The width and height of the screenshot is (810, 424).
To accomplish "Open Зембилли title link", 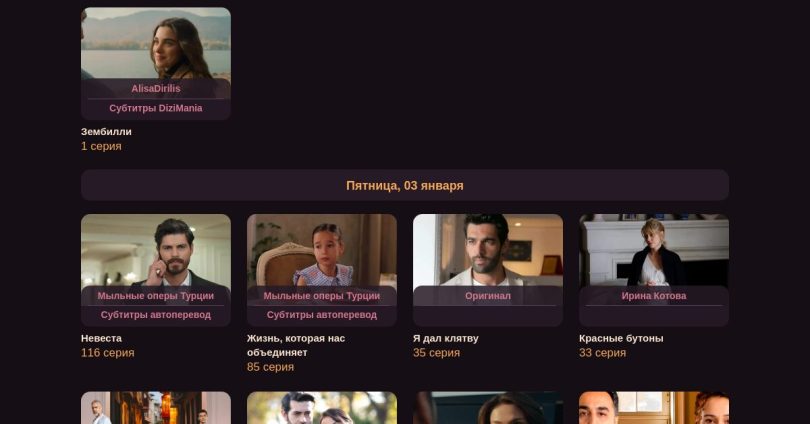I will click(106, 132).
